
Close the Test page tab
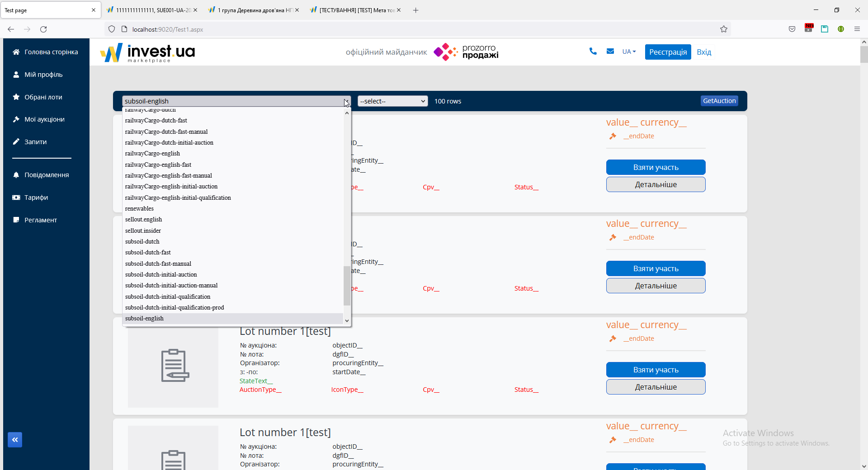click(x=94, y=10)
